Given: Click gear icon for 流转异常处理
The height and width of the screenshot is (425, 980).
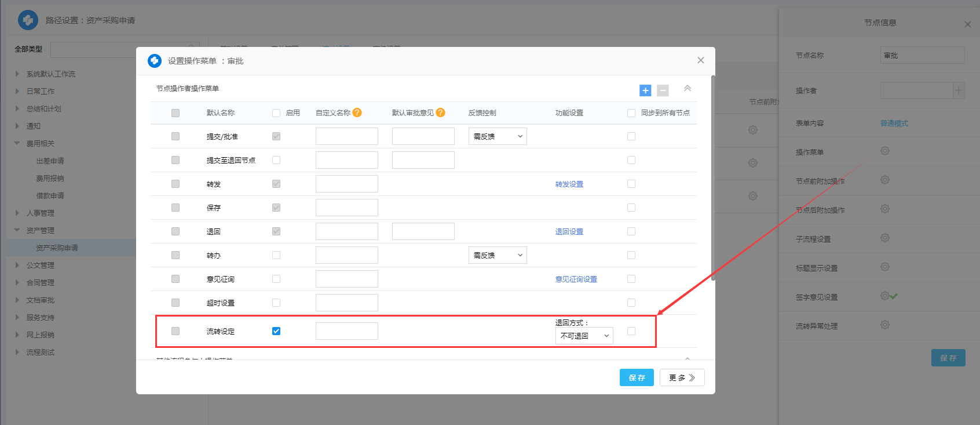Looking at the screenshot, I should tap(885, 325).
